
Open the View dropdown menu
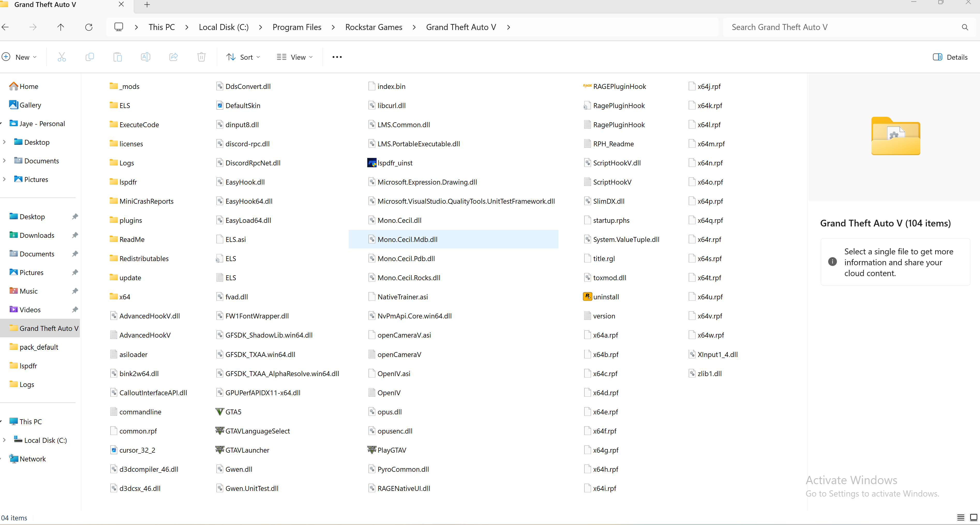[295, 57]
